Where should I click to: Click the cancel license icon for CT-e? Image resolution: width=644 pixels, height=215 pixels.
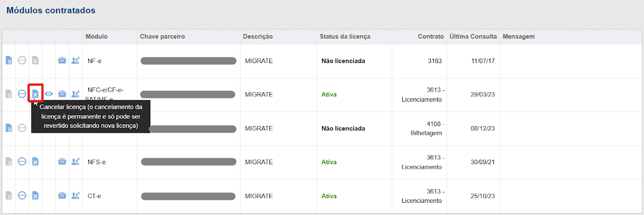[35, 196]
